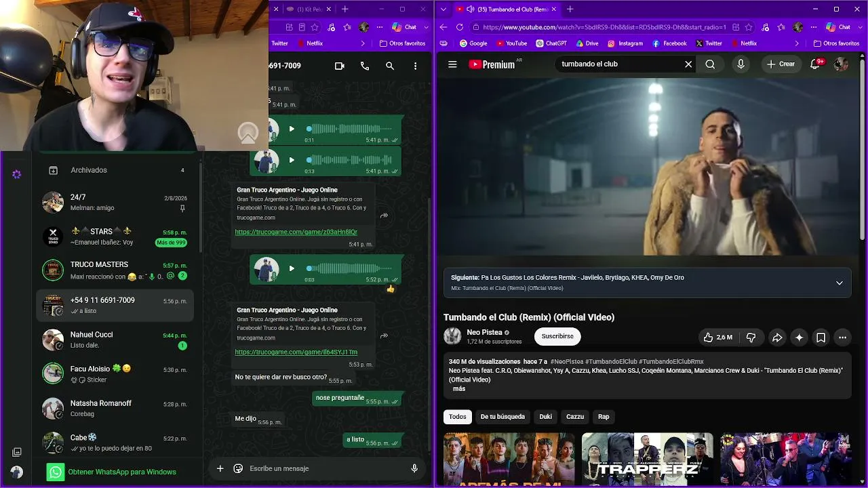Open the attach plus menu in WhatsApp composer
Viewport: 868px width, 488px height.
click(x=220, y=468)
